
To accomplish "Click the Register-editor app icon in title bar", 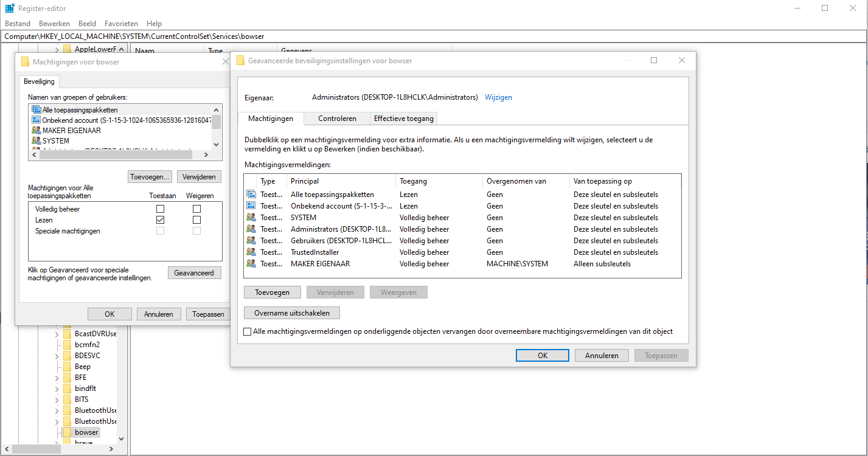I will point(10,9).
